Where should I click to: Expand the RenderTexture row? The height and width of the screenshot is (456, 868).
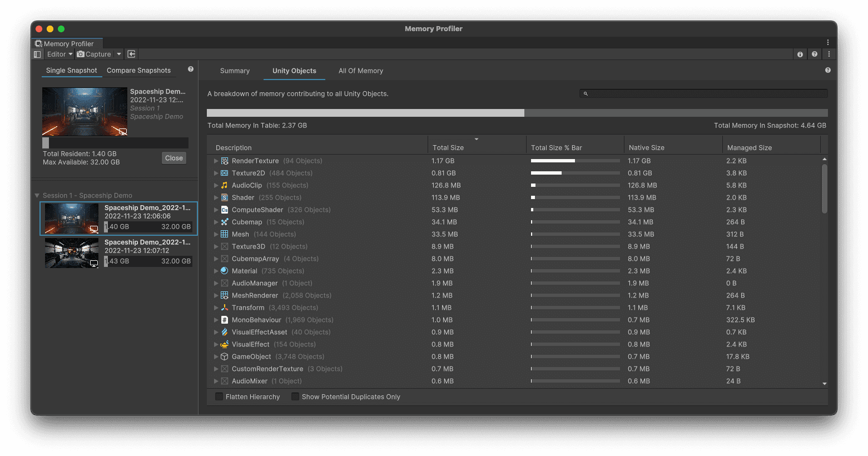(x=216, y=161)
